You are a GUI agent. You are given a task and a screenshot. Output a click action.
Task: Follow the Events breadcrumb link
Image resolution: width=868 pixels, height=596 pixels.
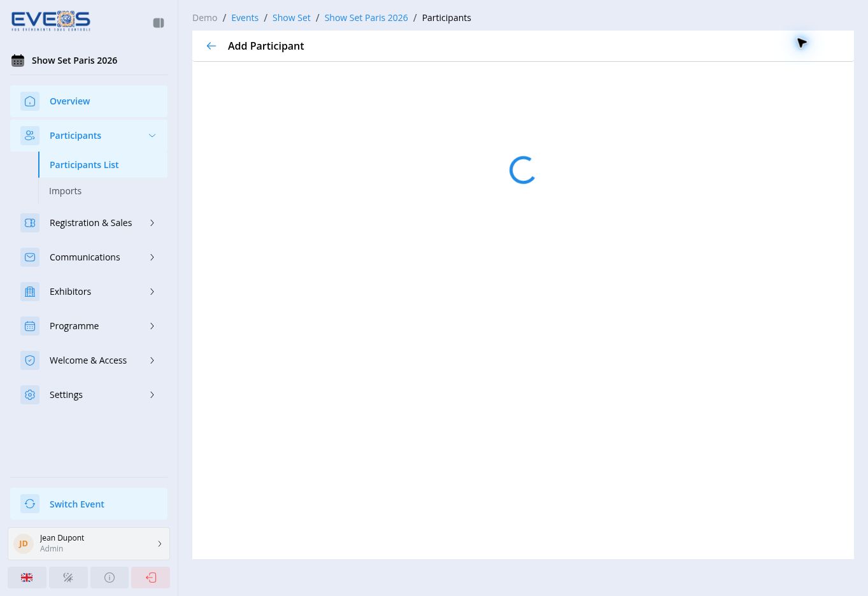[x=245, y=18]
